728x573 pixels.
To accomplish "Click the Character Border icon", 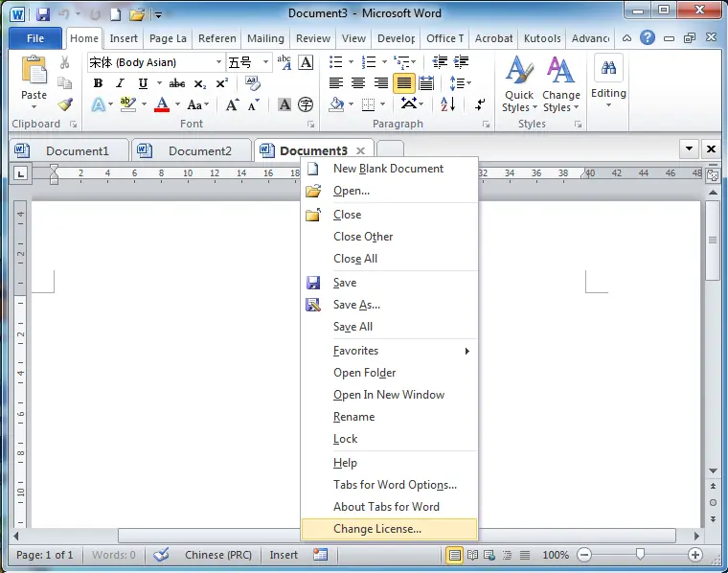I will point(306,62).
